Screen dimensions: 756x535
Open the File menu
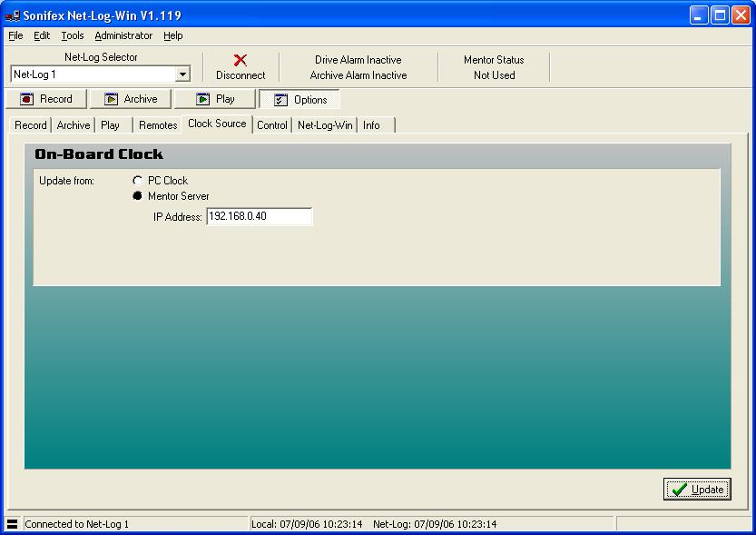click(15, 35)
